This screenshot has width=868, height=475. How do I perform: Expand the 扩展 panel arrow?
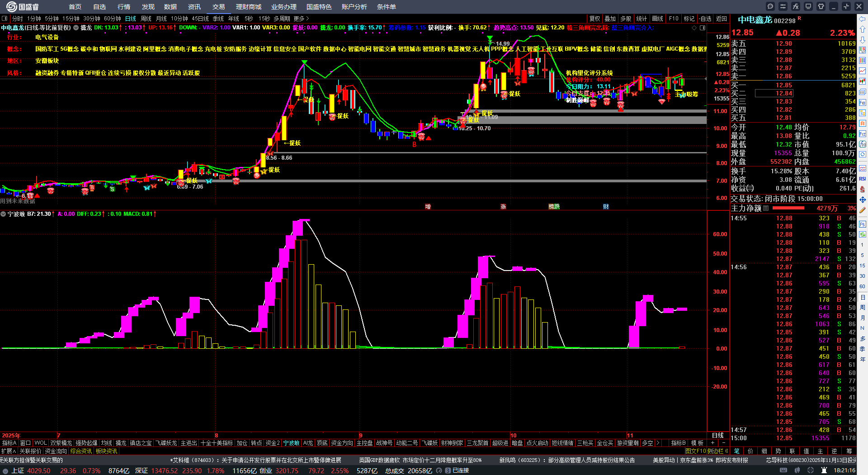pos(9,451)
